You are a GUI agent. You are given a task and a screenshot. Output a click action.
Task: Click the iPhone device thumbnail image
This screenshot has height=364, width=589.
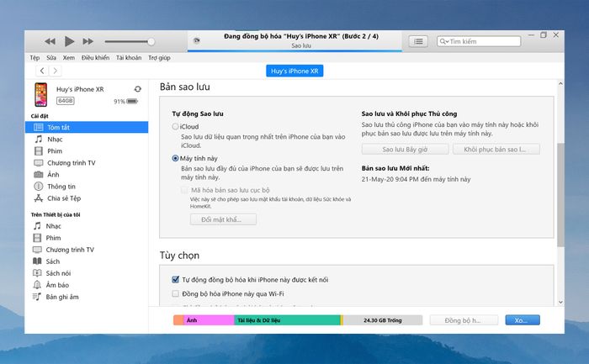pos(41,94)
